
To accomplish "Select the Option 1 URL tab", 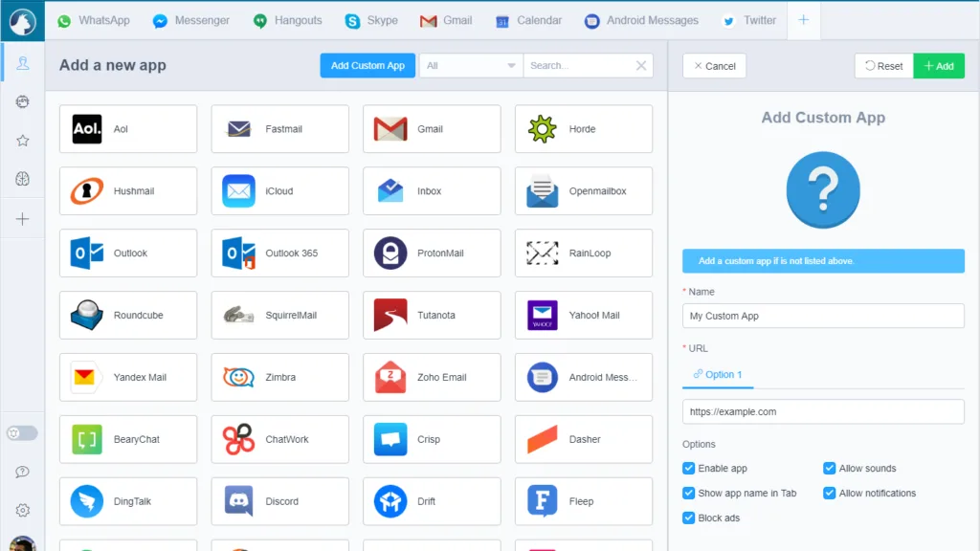I will pyautogui.click(x=718, y=374).
